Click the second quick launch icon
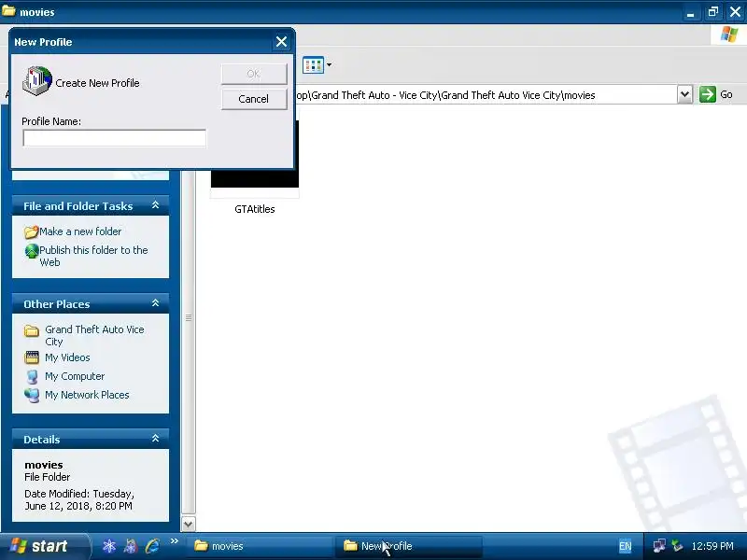Image resolution: width=747 pixels, height=560 pixels. point(131,546)
